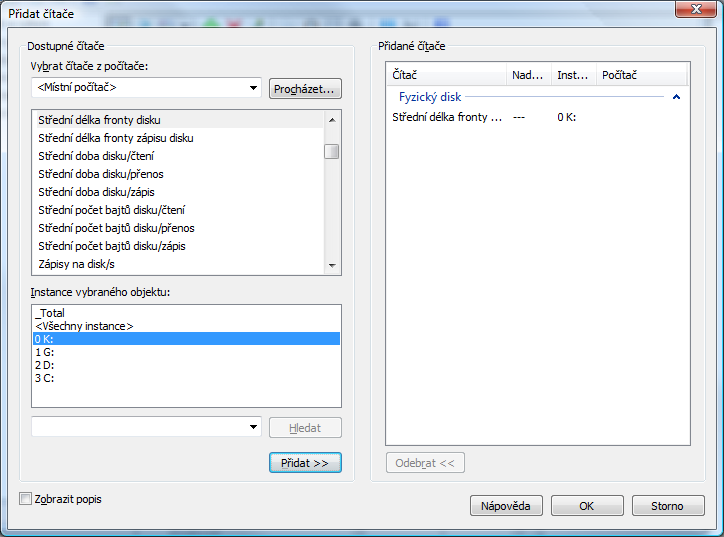Viewport: 724px width, 537px height.
Task: Select counter 'Střední počet bajtů disku/čtení'
Action: pos(180,210)
